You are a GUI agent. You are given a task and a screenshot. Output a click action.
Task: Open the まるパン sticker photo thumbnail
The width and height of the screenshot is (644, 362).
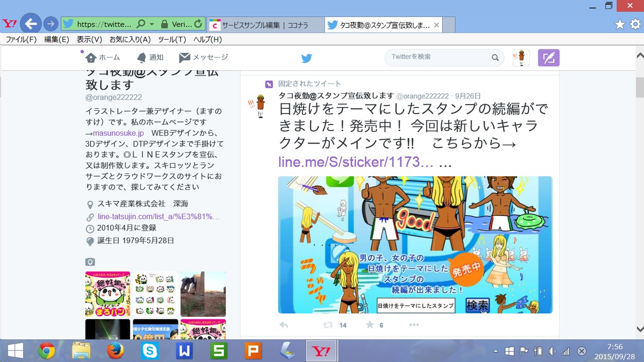[108, 294]
